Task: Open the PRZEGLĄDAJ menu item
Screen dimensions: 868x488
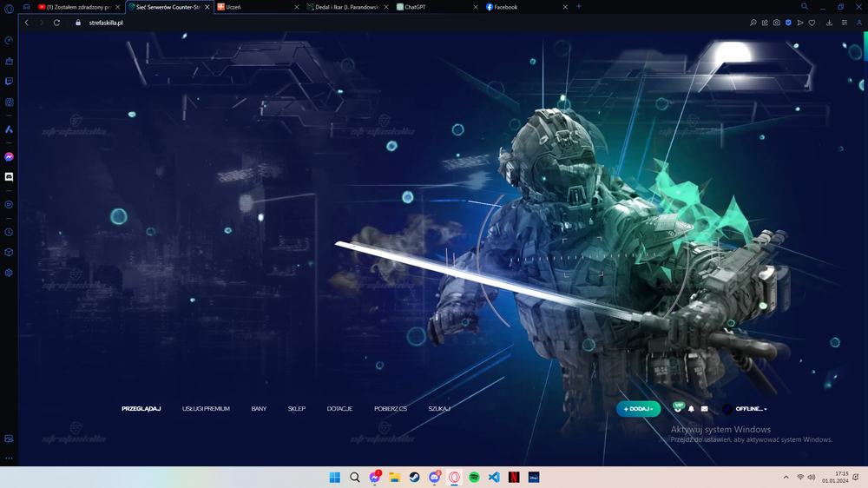Action: pyautogui.click(x=141, y=409)
